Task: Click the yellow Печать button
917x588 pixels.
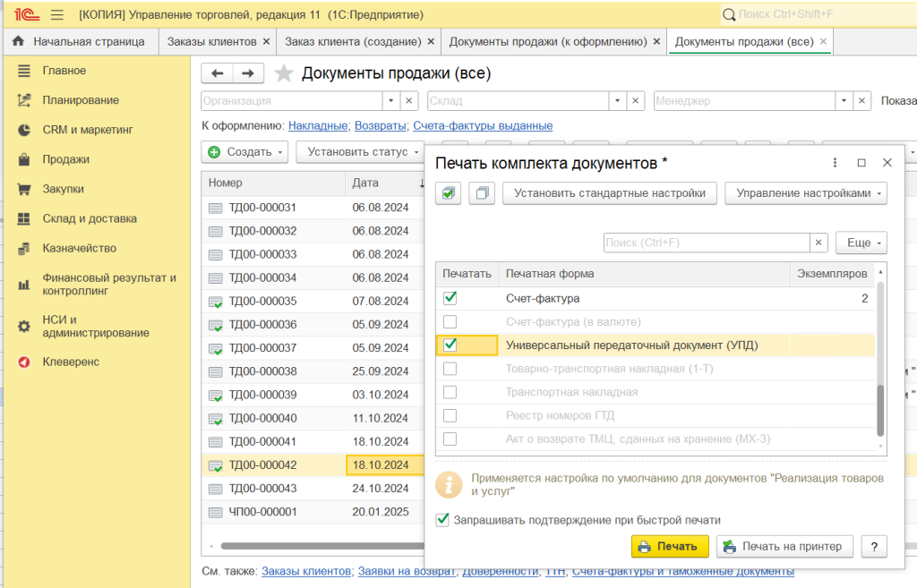Action: pyautogui.click(x=670, y=547)
